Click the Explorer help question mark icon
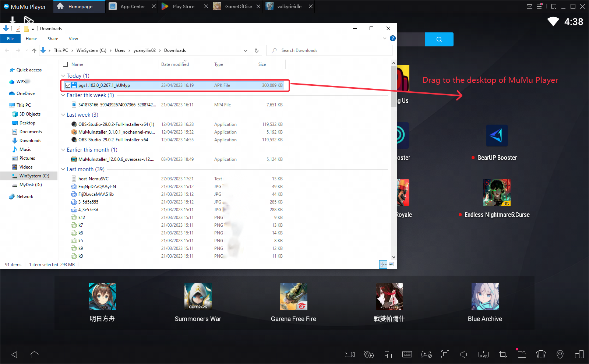589x364 pixels. tap(393, 38)
